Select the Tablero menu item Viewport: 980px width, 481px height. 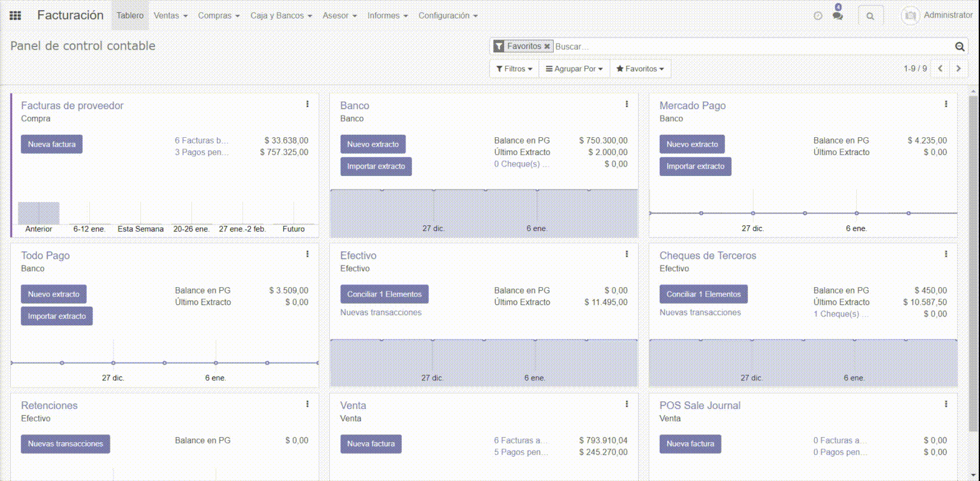[130, 15]
